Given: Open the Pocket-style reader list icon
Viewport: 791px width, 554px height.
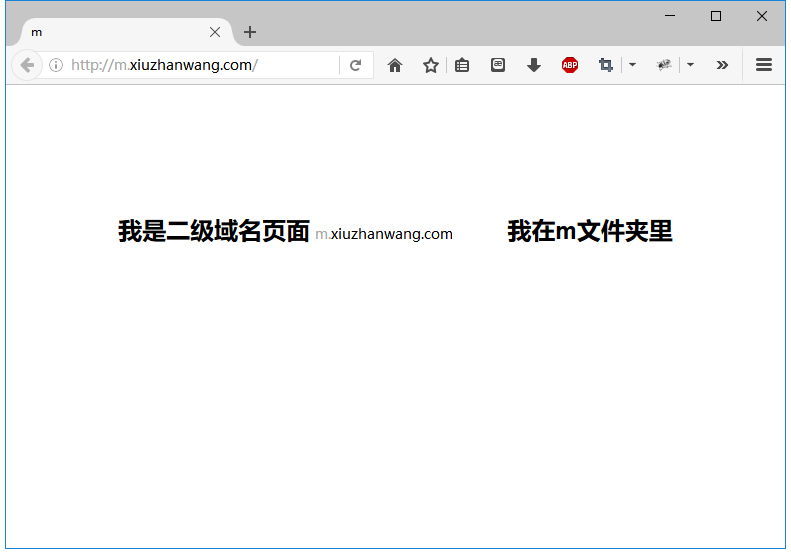Looking at the screenshot, I should pos(498,65).
